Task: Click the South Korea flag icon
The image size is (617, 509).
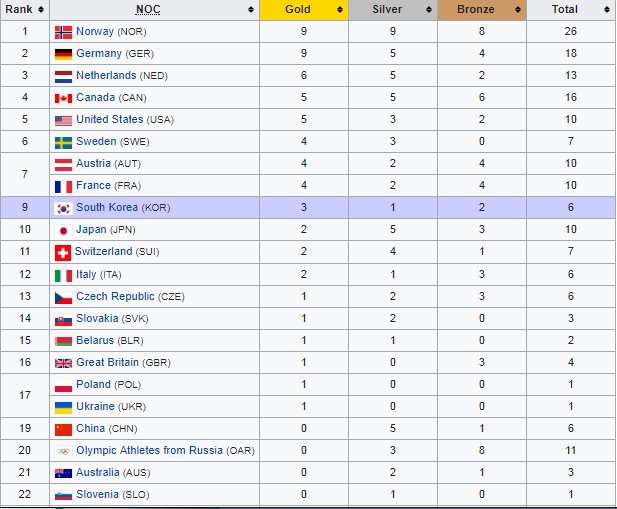Action: pos(63,208)
